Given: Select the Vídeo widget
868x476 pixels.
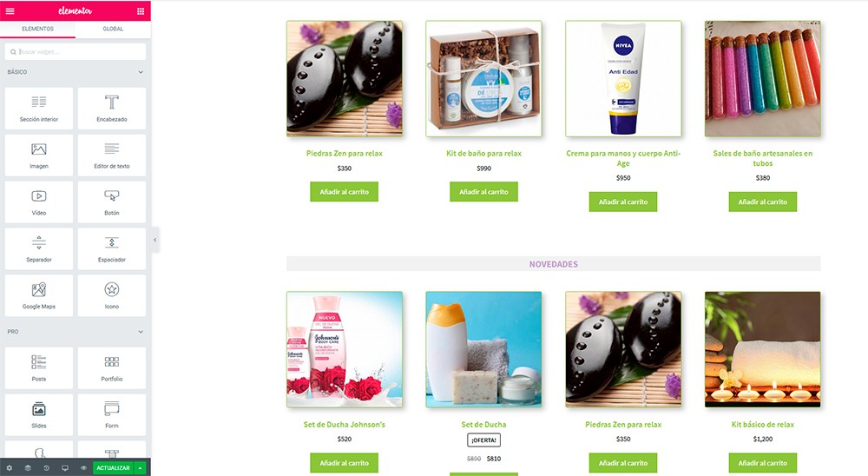Looking at the screenshot, I should [x=39, y=202].
